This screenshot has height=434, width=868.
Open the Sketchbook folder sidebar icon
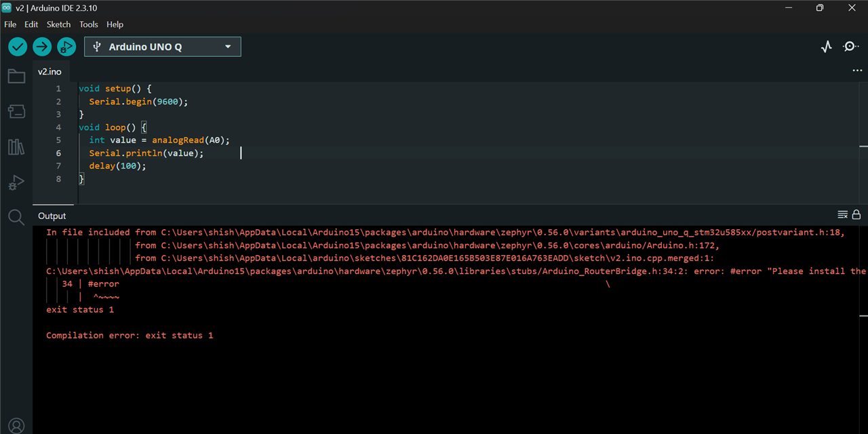[x=16, y=76]
